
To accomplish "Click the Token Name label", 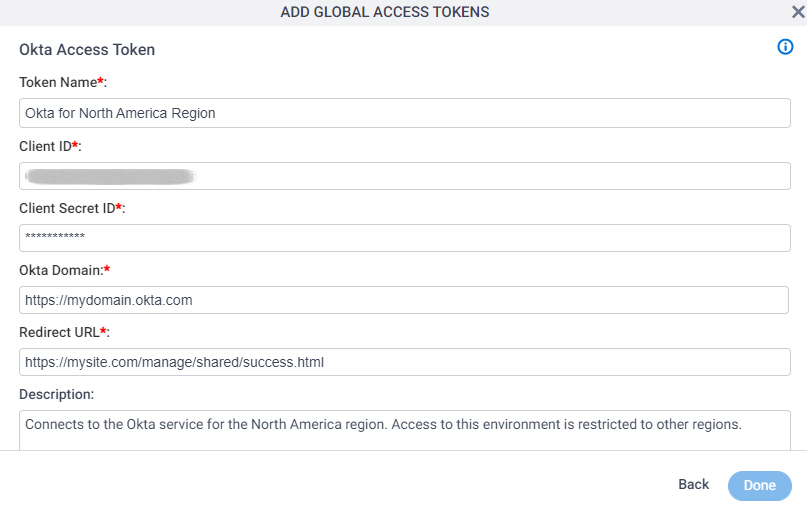I will [63, 82].
